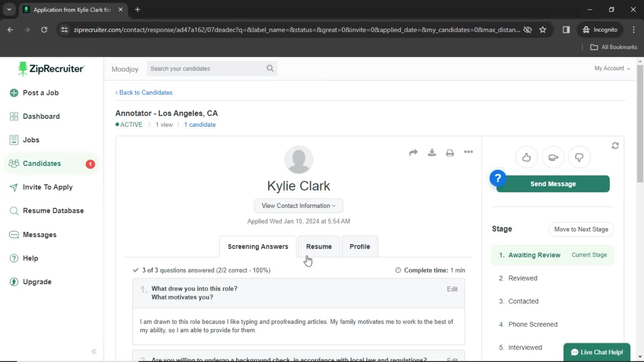Switch to the Resume tab
This screenshot has width=644, height=362.
pyautogui.click(x=318, y=246)
